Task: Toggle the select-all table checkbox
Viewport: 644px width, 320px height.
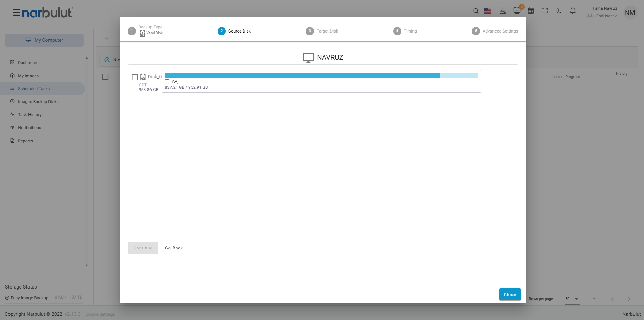Action: (105, 77)
